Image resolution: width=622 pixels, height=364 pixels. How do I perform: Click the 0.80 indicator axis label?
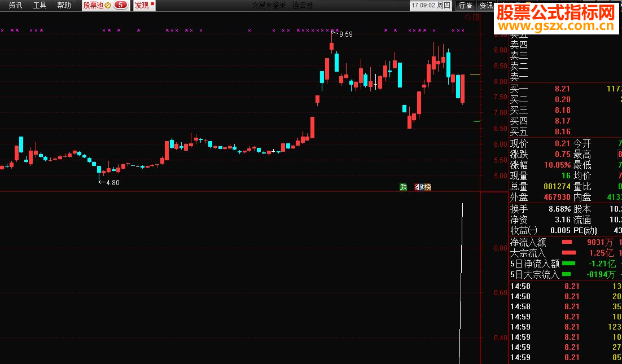tap(501, 248)
